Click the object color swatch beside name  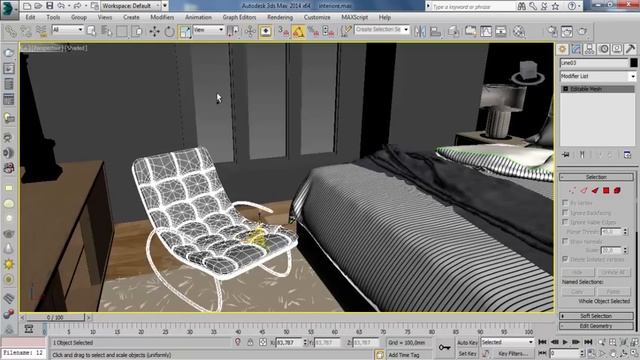pyautogui.click(x=633, y=63)
